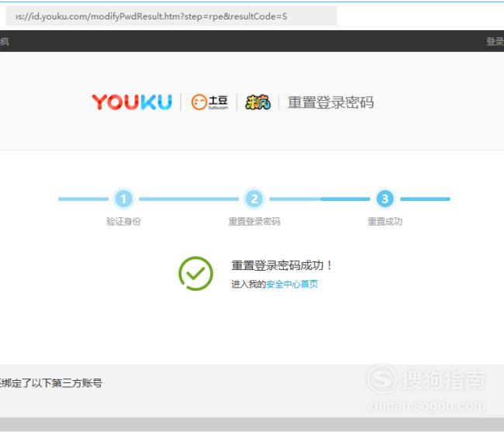Open the Tudou logo
Viewport: 504px width, 432px height.
(x=209, y=102)
